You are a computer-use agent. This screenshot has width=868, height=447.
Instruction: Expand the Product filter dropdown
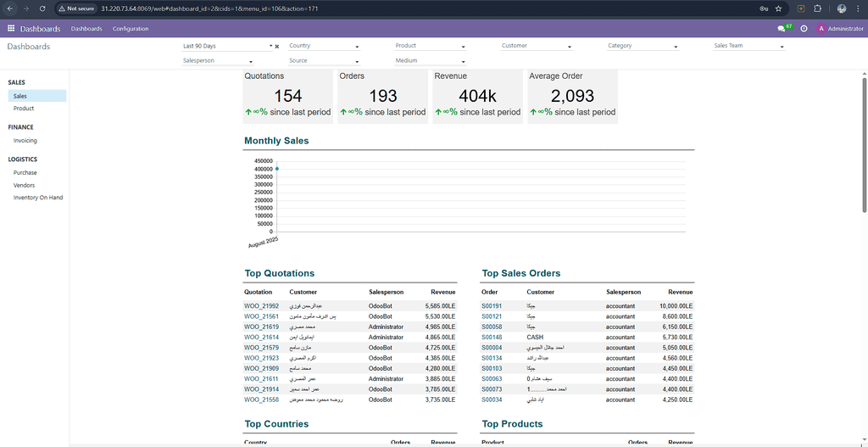tap(430, 46)
